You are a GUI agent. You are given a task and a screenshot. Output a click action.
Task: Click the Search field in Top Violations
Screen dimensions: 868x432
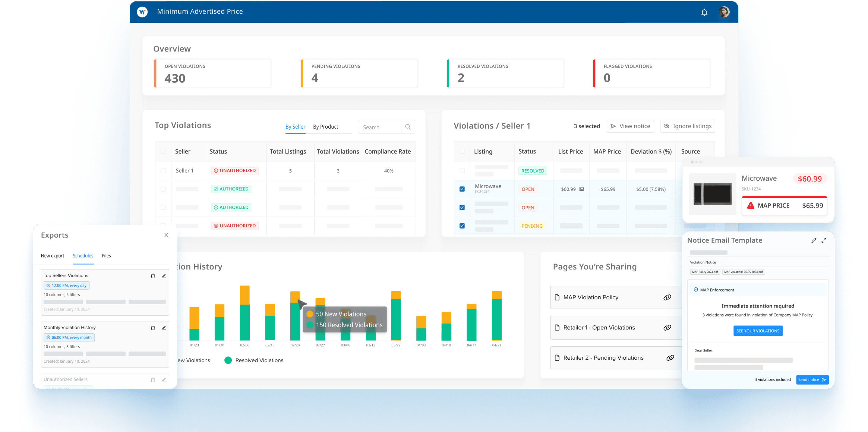(379, 127)
